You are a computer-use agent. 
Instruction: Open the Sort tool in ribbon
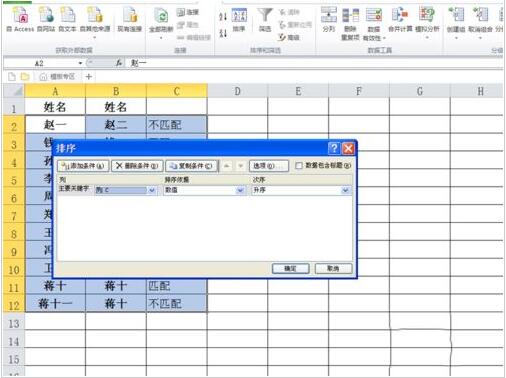point(239,20)
